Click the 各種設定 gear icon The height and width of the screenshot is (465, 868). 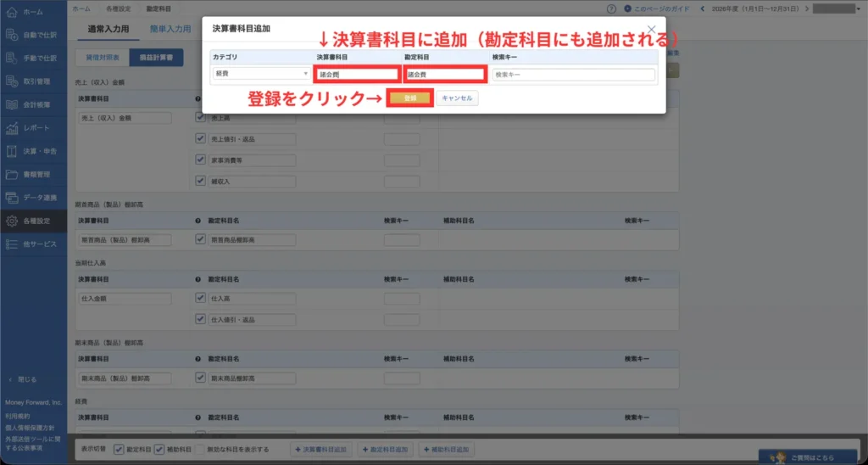tap(12, 221)
